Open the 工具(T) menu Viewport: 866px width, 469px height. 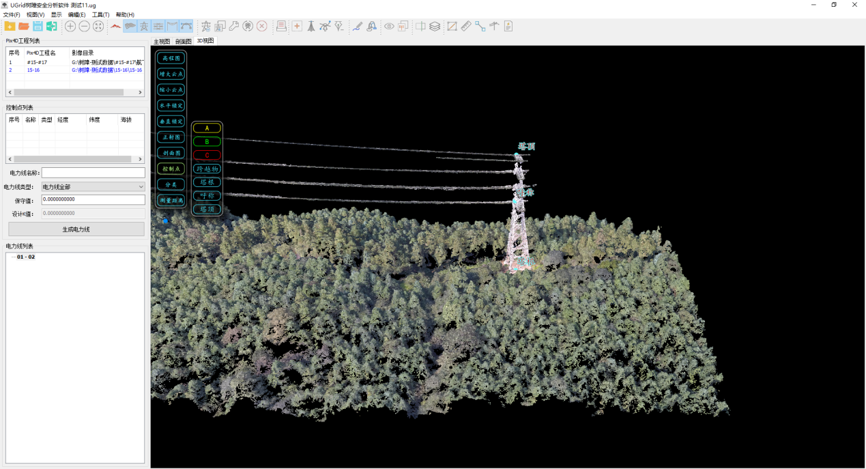coord(100,15)
